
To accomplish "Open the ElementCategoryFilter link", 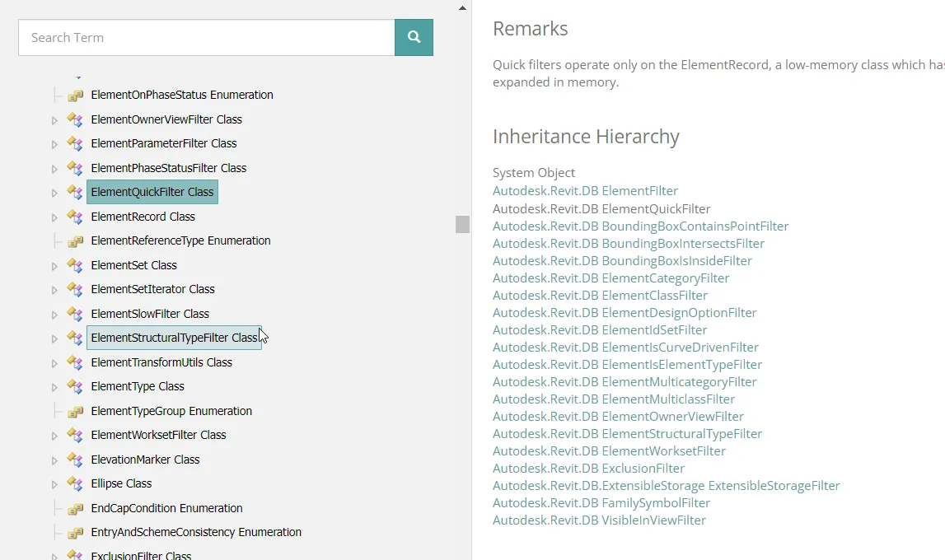I will pyautogui.click(x=611, y=278).
